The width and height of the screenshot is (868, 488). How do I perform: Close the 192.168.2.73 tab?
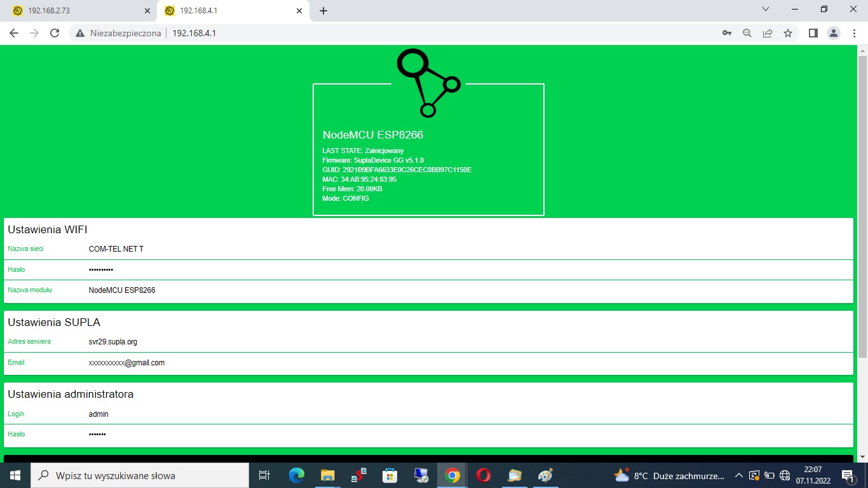click(147, 11)
